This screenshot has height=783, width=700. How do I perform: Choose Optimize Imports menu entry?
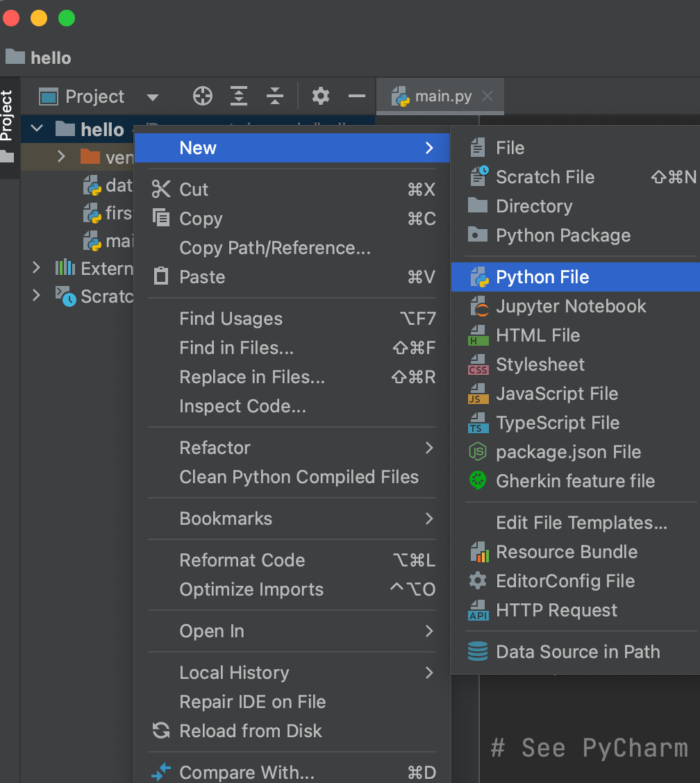point(292,589)
